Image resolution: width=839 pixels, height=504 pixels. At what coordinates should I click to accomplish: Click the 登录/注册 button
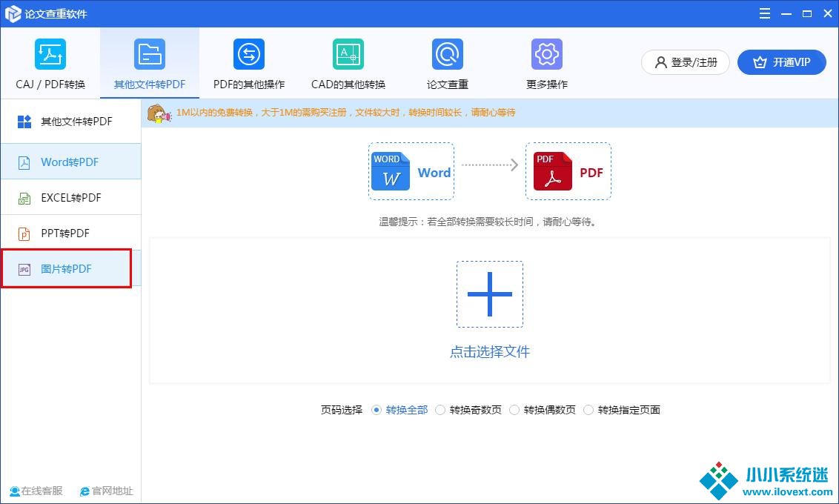point(685,62)
